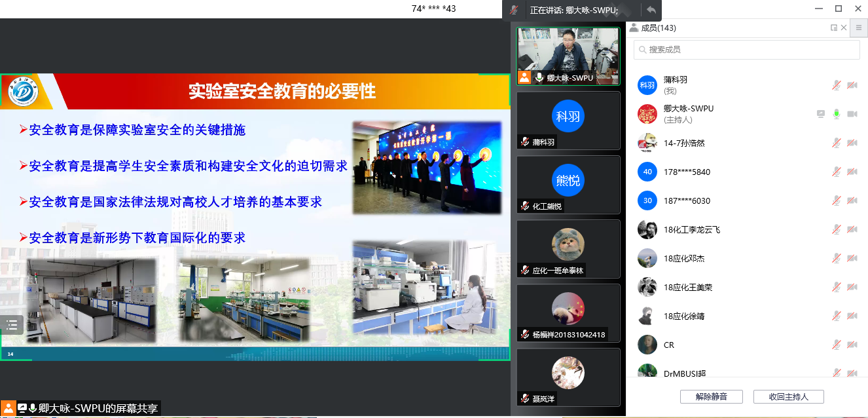Toggle microphone for 蒲科羽 (me)

(836, 85)
